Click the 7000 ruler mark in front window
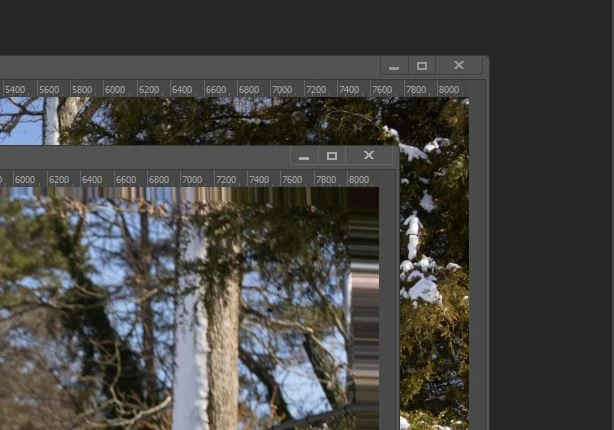The image size is (614, 430). 192,180
